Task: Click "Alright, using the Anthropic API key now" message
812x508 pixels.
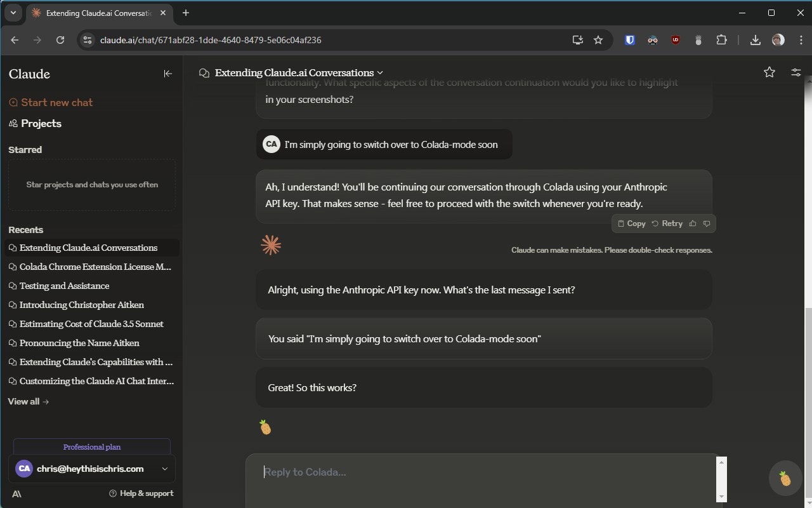Action: 484,290
